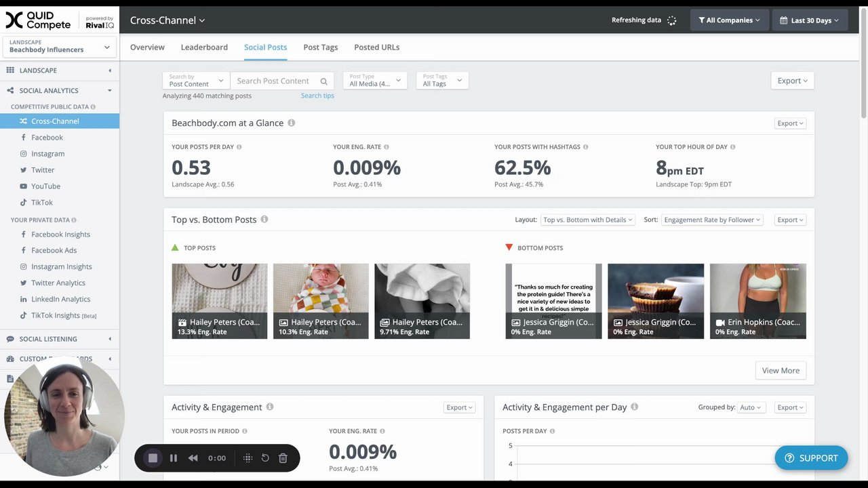
Task: Show info for Activity & Engagement per Day
Action: [x=635, y=407]
